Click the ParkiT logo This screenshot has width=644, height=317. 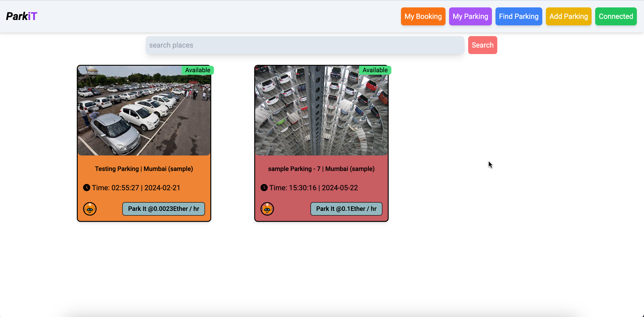pyautogui.click(x=22, y=16)
